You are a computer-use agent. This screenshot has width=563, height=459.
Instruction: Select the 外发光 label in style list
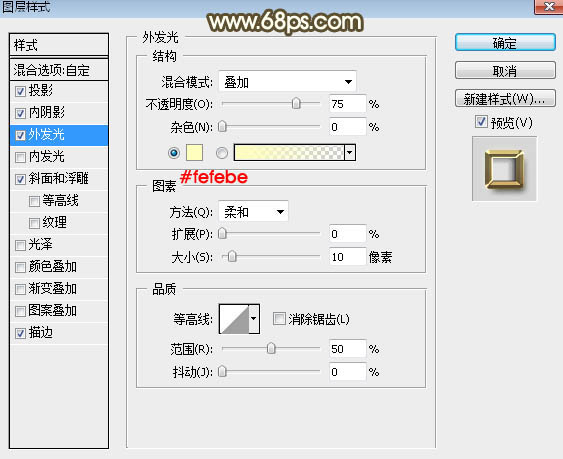coord(47,135)
